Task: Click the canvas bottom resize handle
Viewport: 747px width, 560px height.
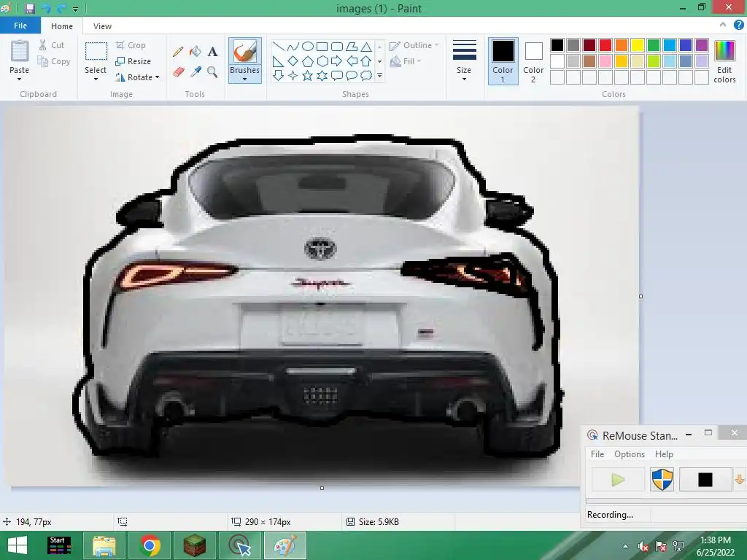Action: (x=322, y=488)
